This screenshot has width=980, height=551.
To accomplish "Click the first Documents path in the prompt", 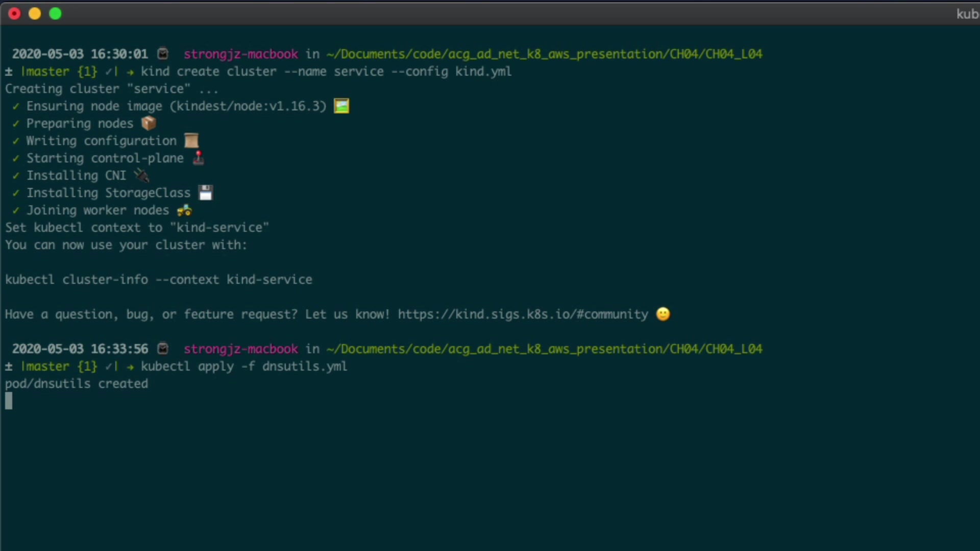I will [544, 54].
